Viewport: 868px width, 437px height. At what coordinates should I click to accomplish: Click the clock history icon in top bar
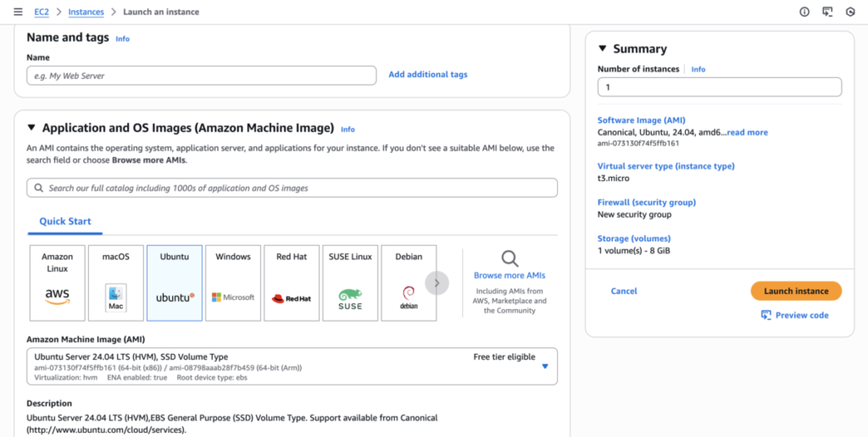(x=850, y=12)
